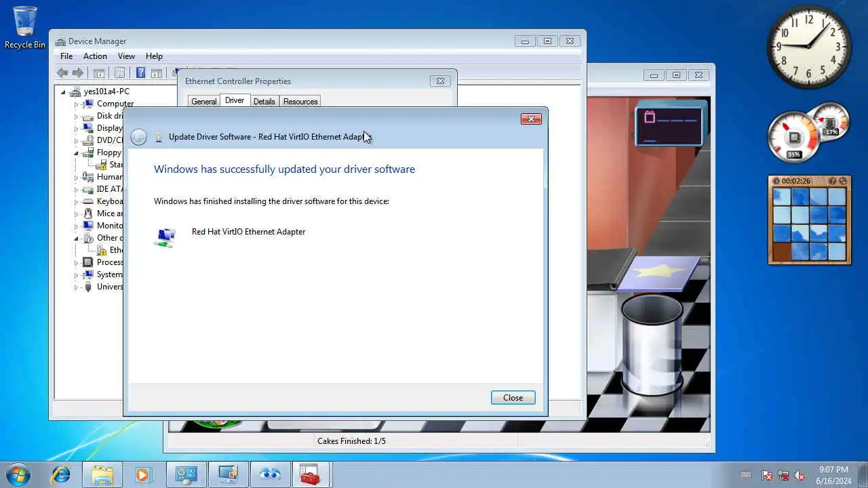868x488 pixels.
Task: Click the picture puzzle show-picture question icon
Action: point(833,182)
